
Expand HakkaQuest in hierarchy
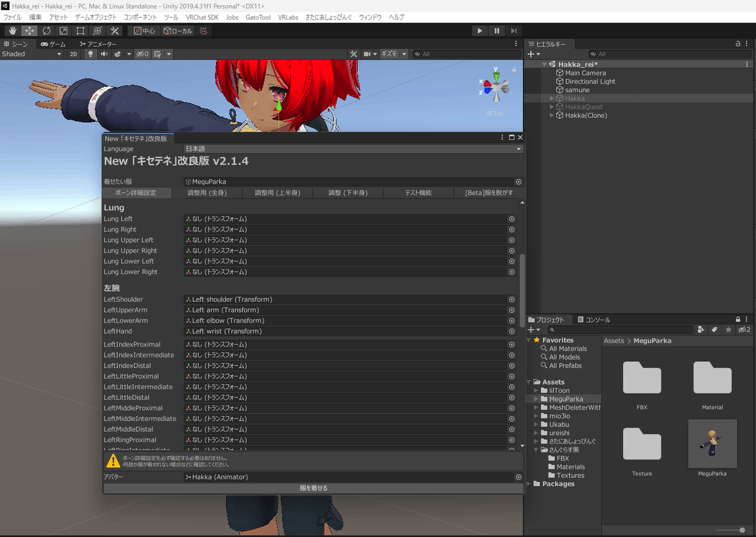point(552,107)
